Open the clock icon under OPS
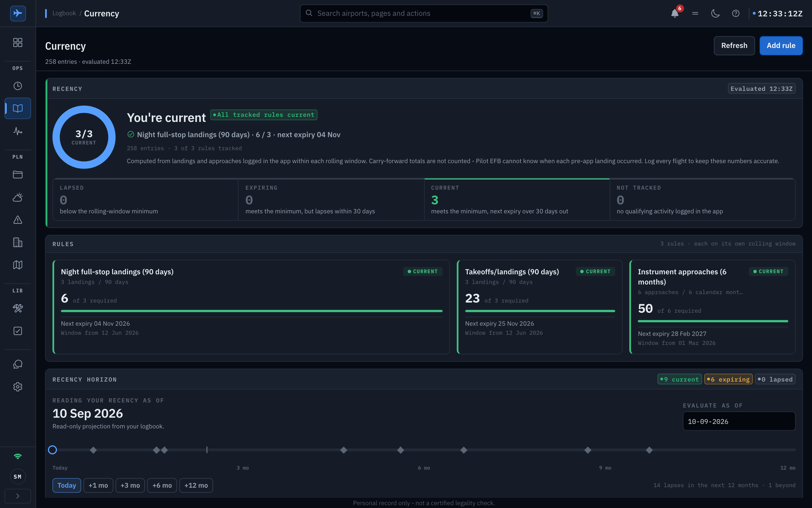The image size is (812, 508). coord(18,86)
